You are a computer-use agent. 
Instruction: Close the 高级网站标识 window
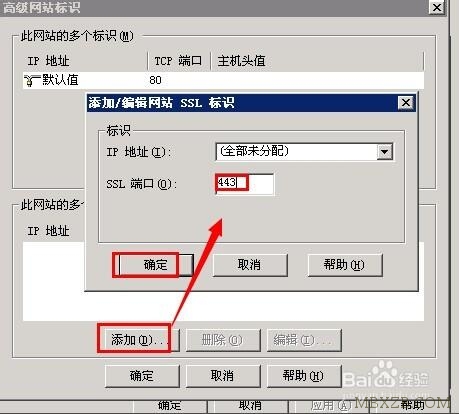point(437,7)
